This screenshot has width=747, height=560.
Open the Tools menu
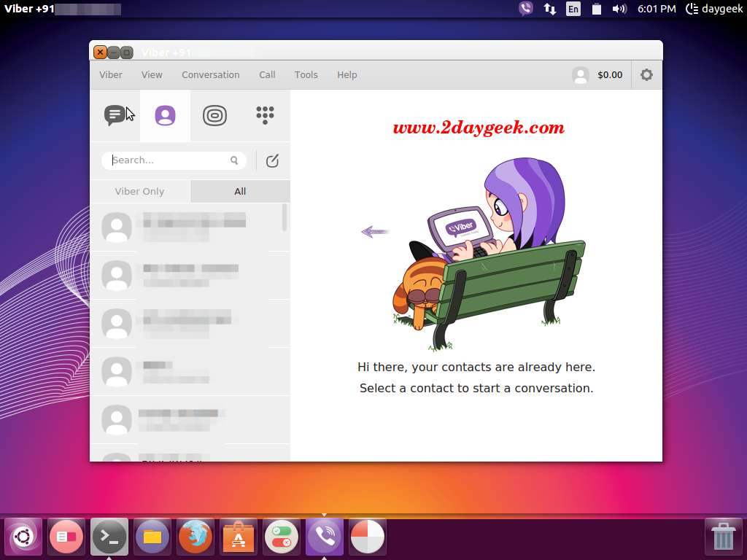pos(306,75)
